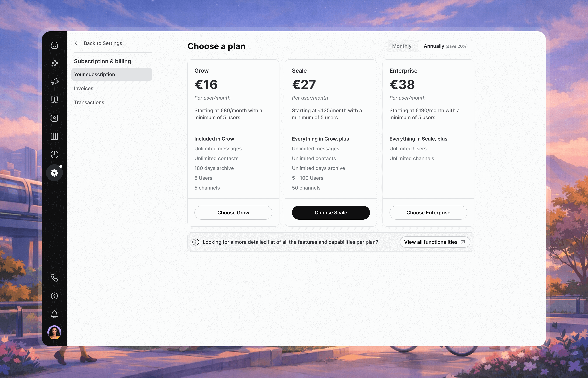This screenshot has width=588, height=378.
Task: Open the Contacts address book icon
Action: 54,118
